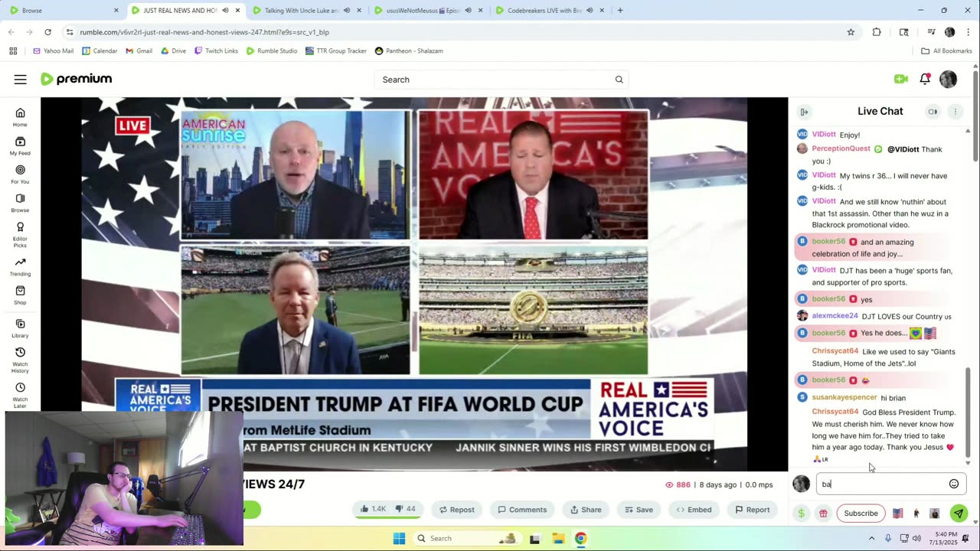The height and width of the screenshot is (551, 980).
Task: Report the video
Action: pos(752,509)
